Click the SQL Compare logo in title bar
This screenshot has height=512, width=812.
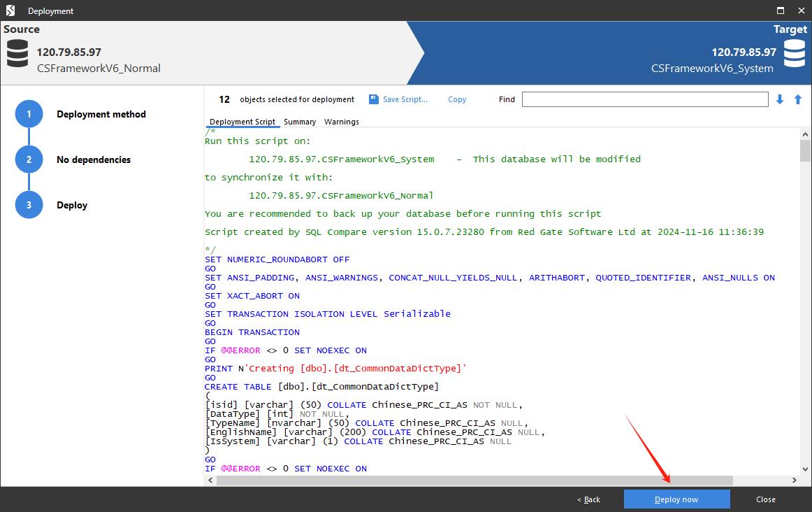click(x=10, y=10)
